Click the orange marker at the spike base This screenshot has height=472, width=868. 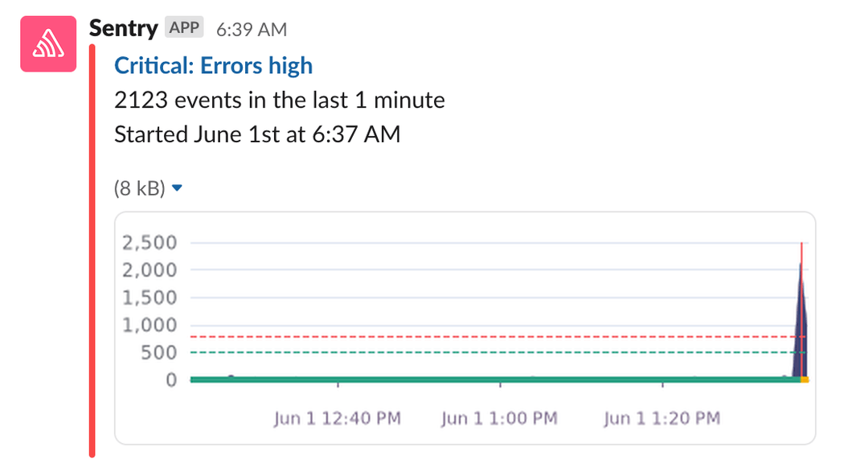tap(803, 378)
